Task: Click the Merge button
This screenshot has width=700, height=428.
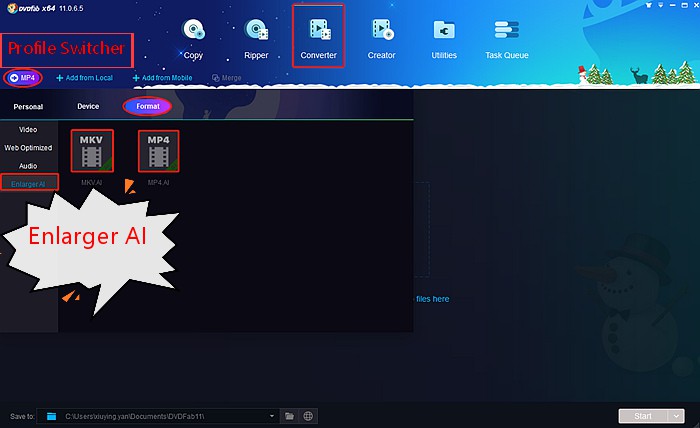Action: (226, 78)
